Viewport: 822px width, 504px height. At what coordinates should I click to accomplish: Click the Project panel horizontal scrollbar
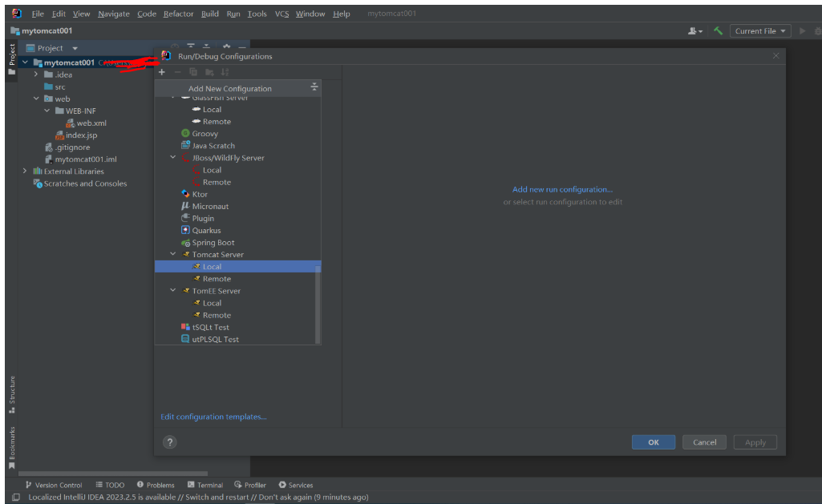coord(113,473)
